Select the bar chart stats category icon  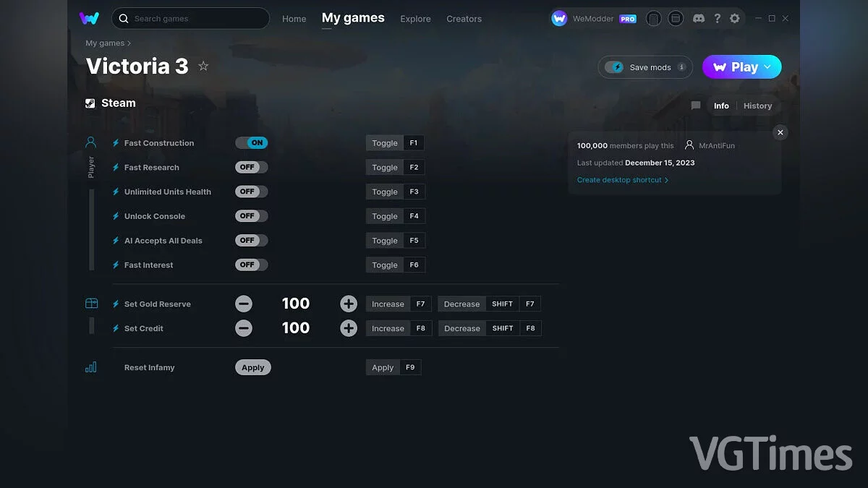tap(91, 367)
